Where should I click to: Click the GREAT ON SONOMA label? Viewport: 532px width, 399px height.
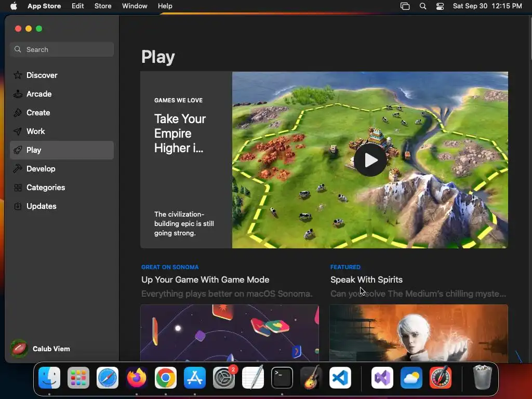(x=170, y=267)
